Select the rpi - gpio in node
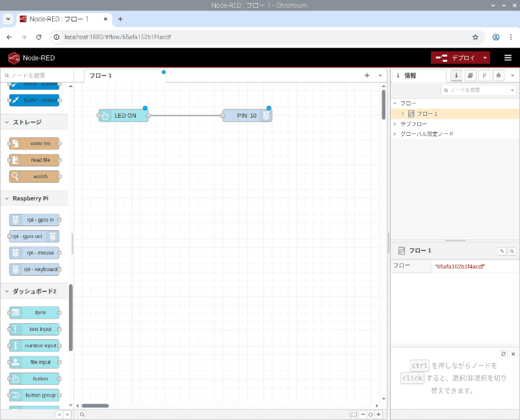 [34, 220]
